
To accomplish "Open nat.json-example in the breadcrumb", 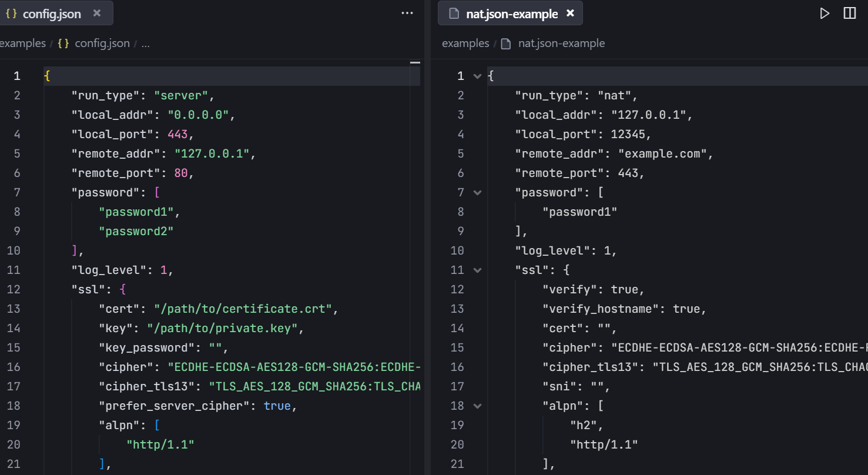I will click(561, 43).
